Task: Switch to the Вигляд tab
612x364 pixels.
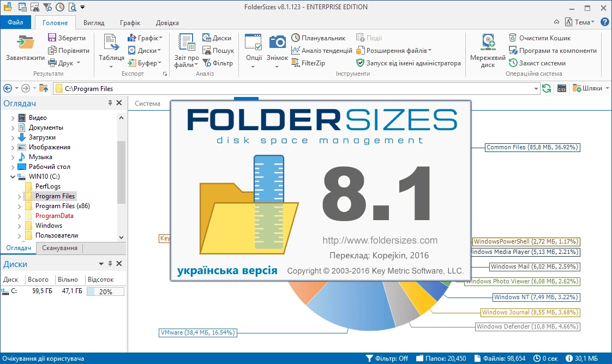Action: click(x=94, y=22)
